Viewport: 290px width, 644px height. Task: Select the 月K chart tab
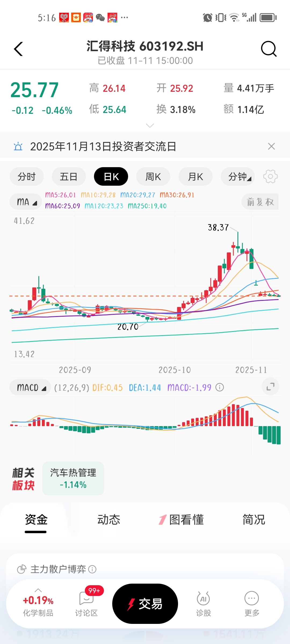click(195, 177)
